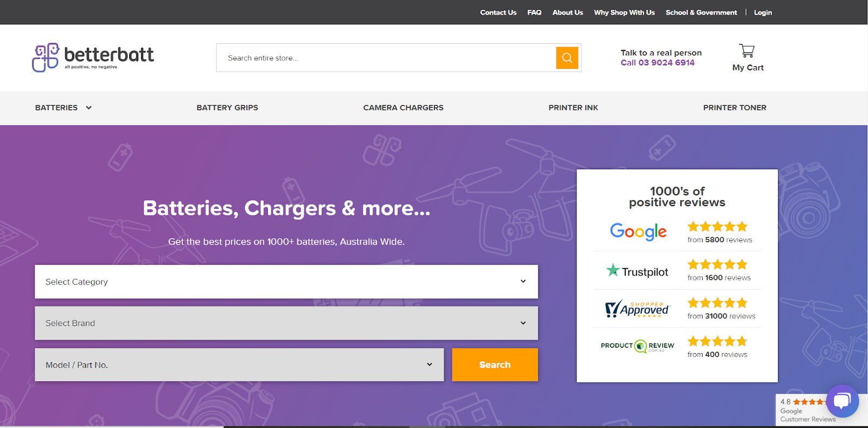The image size is (868, 428).
Task: Open the FAQ link
Action: click(x=534, y=12)
